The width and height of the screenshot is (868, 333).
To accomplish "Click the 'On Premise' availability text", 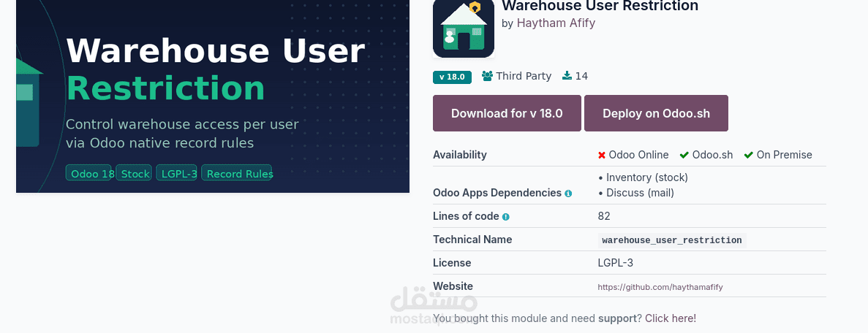I will click(x=785, y=155).
